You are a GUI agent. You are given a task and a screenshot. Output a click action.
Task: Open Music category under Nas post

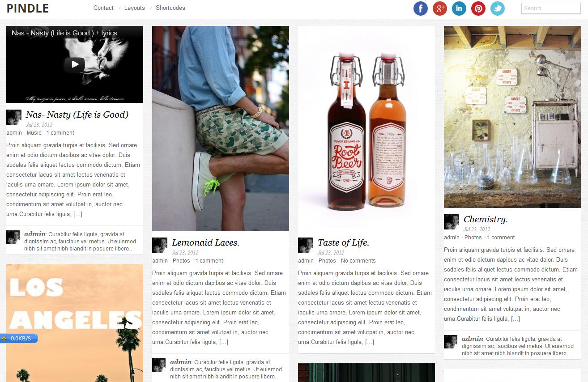(34, 133)
